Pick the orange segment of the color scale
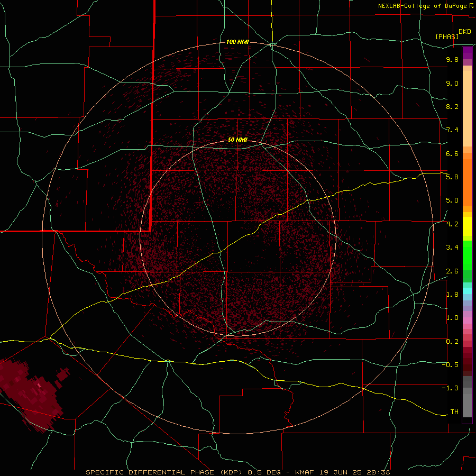476x476 pixels. (x=467, y=183)
